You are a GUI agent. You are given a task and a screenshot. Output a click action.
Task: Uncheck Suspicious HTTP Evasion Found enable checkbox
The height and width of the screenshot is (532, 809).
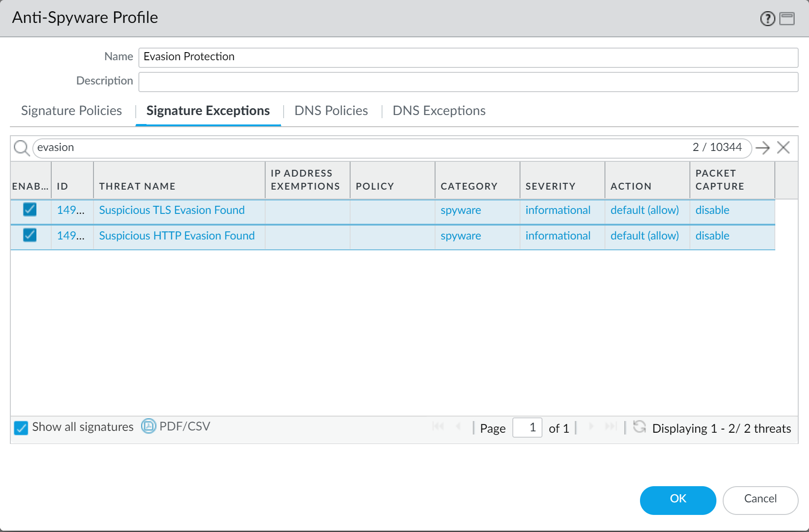30,235
